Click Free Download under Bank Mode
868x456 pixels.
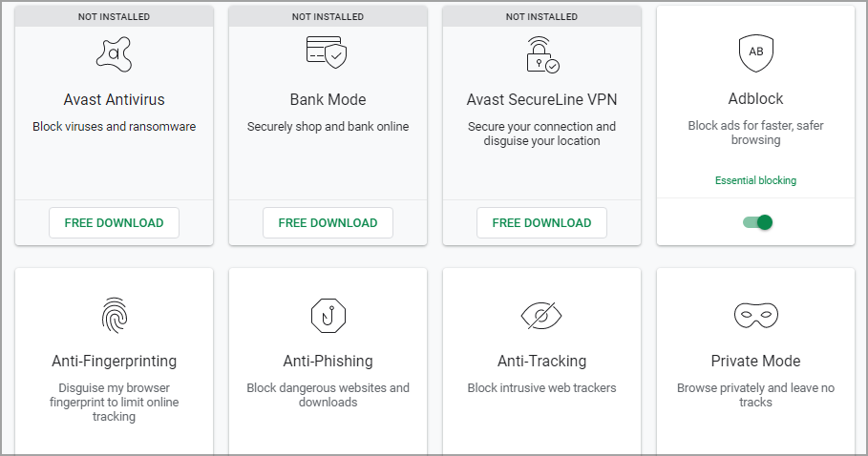(x=328, y=222)
